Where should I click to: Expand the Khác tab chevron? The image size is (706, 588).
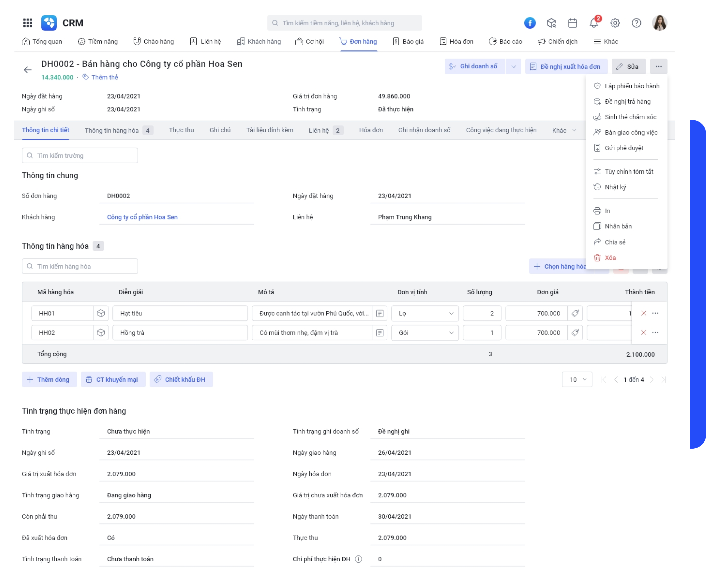574,130
